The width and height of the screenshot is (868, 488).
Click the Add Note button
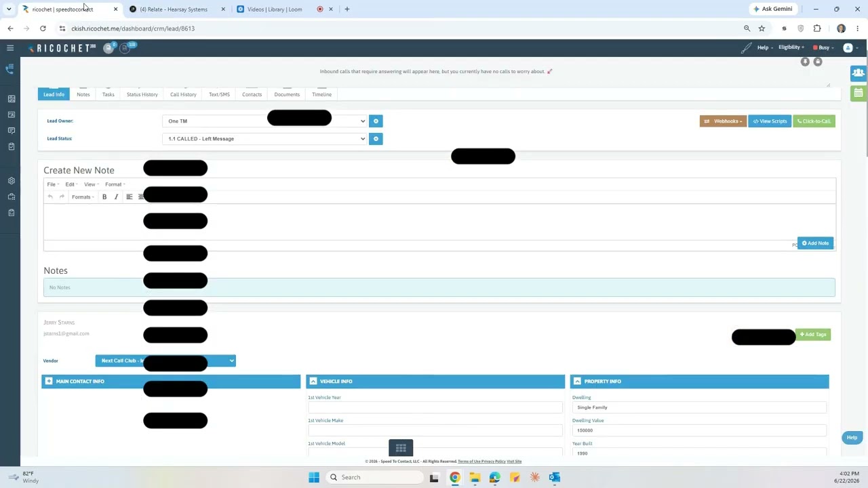point(815,243)
